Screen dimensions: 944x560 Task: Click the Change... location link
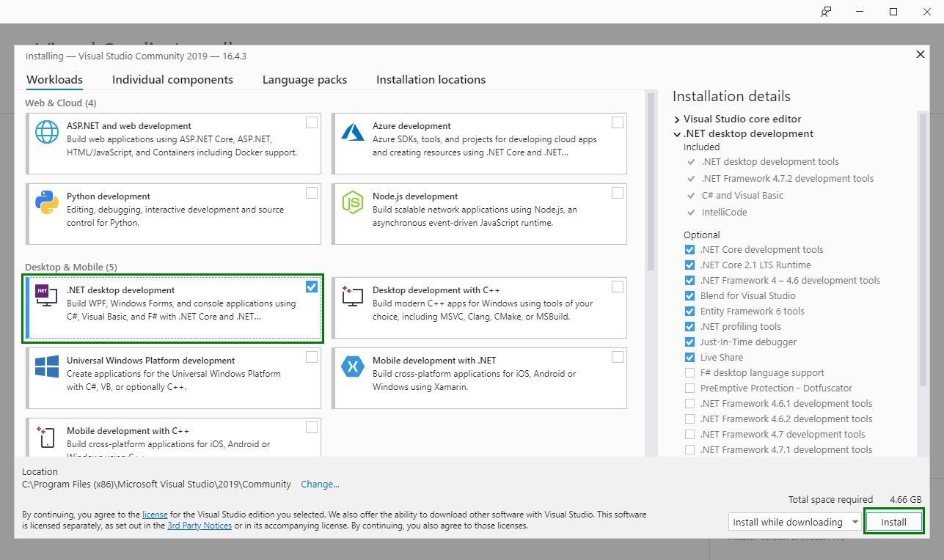(320, 485)
